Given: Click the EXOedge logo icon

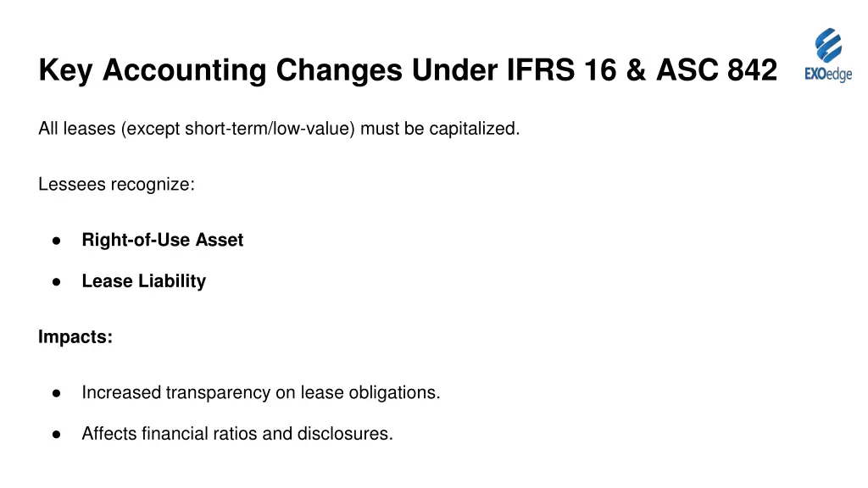Looking at the screenshot, I should [828, 45].
